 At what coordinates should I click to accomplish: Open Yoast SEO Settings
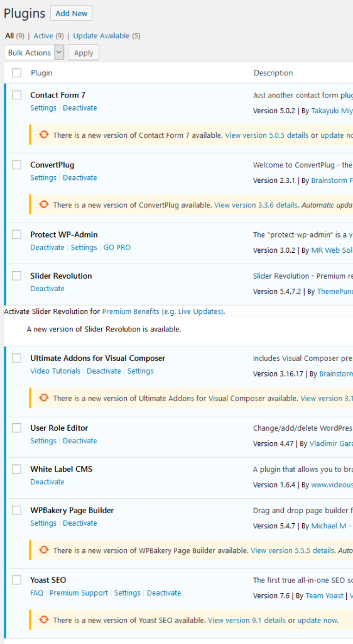click(x=128, y=592)
